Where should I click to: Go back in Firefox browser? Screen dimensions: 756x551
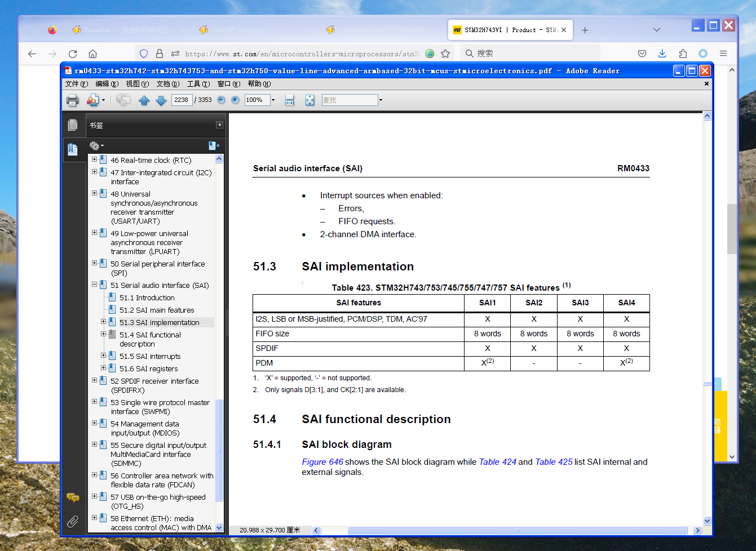[x=32, y=54]
